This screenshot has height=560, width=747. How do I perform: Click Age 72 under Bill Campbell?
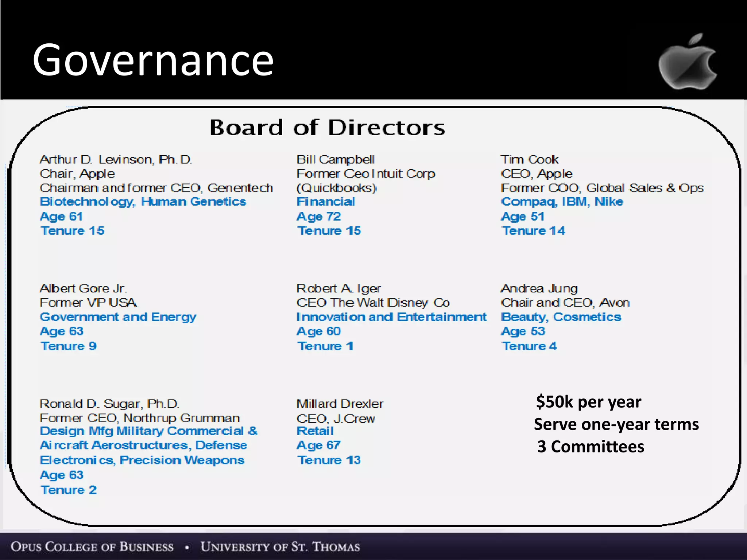[x=319, y=217]
